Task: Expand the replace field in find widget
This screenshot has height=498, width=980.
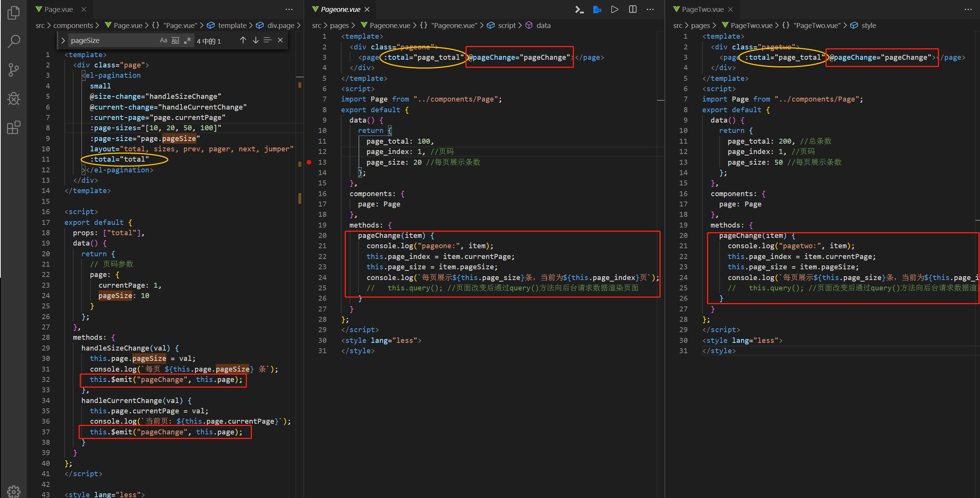Action: coord(63,40)
